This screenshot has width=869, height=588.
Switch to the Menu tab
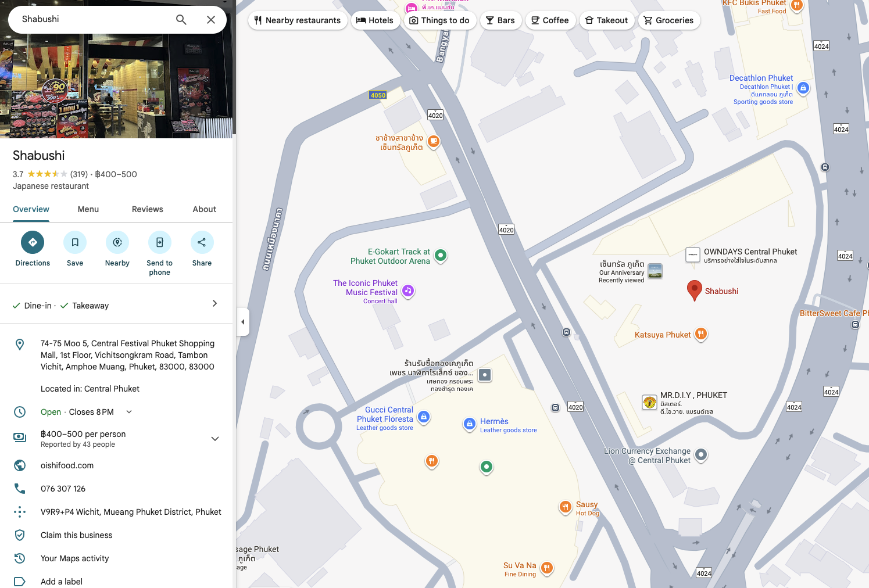(x=88, y=210)
